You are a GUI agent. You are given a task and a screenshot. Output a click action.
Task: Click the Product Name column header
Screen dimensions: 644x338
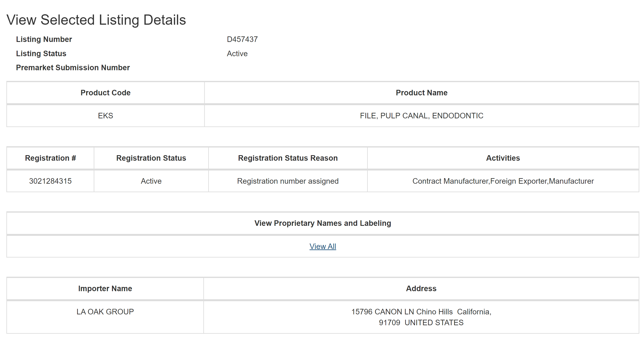422,93
